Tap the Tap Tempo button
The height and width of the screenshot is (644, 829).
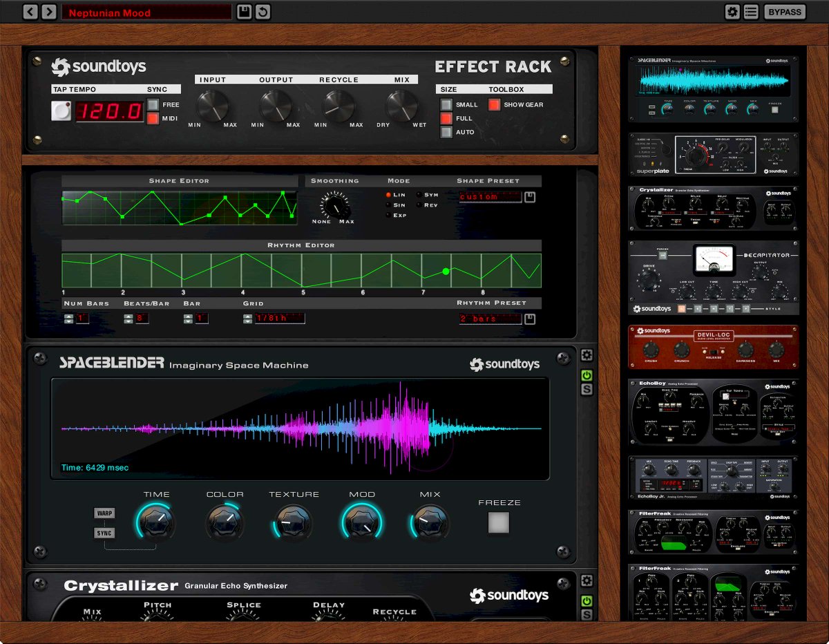click(61, 111)
